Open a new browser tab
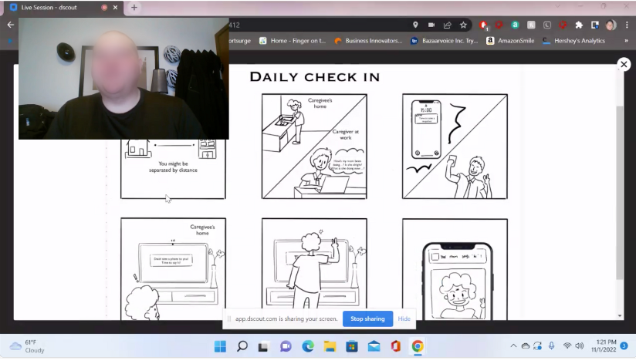 tap(134, 7)
